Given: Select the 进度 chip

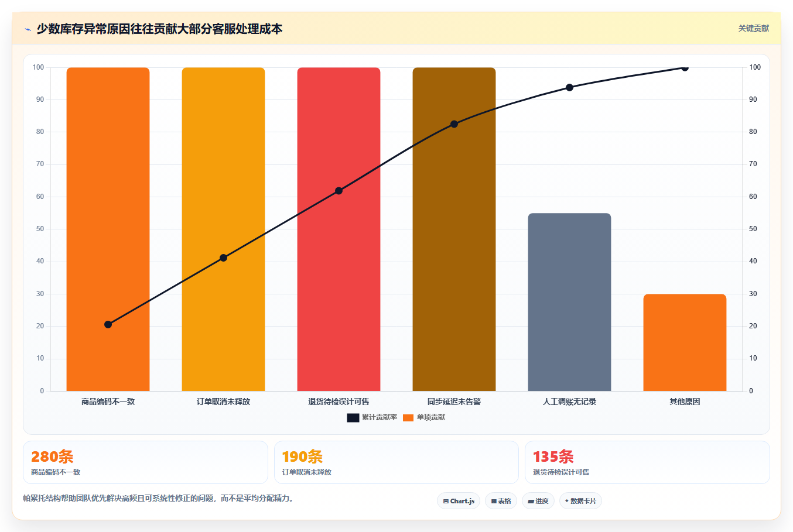Looking at the screenshot, I should coord(538,501).
